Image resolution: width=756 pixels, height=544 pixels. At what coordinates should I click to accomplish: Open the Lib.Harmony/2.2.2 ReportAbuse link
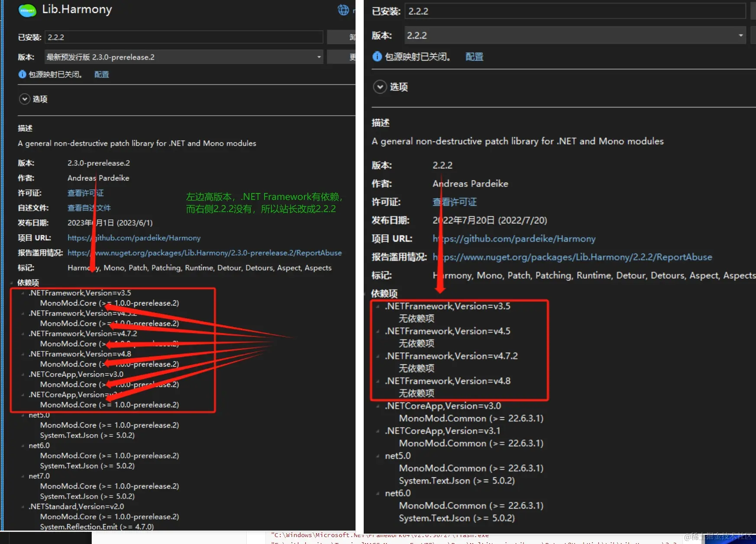point(572,257)
